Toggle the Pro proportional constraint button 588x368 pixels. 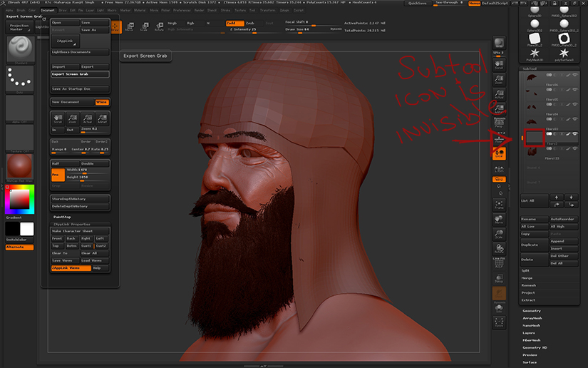58,175
